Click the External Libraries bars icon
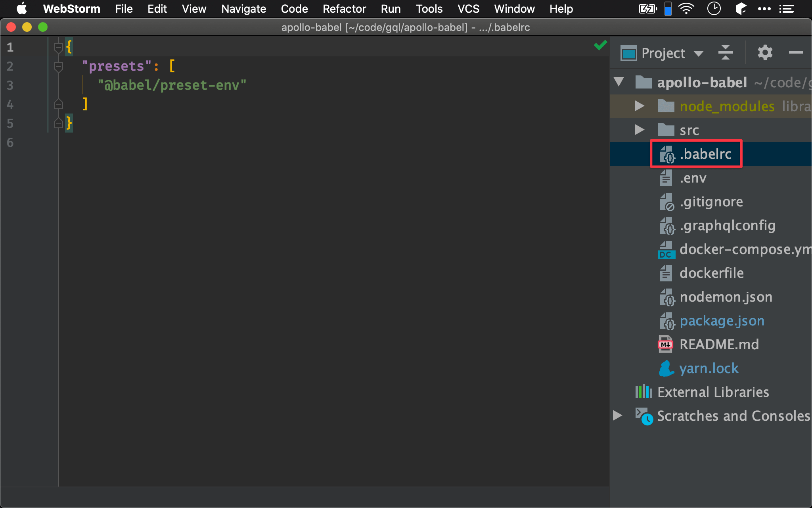Viewport: 812px width, 508px height. coord(643,392)
